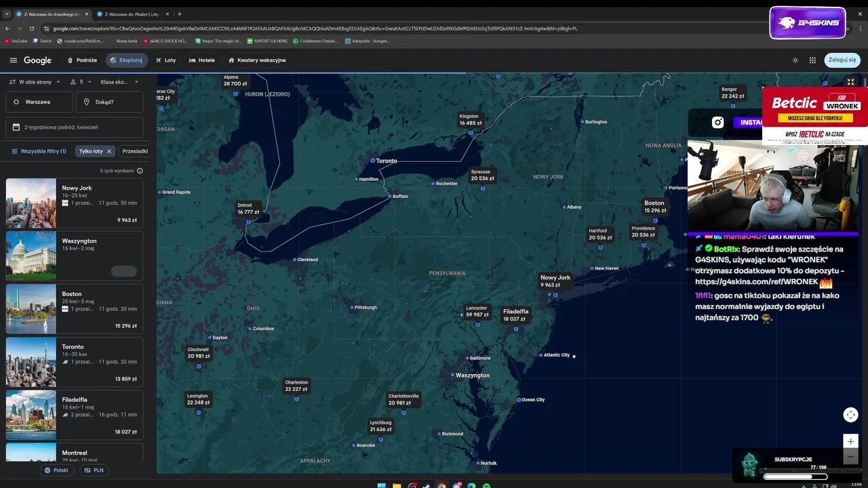This screenshot has width=868, height=488.
Task: Change the language from Polski
Action: click(56, 470)
